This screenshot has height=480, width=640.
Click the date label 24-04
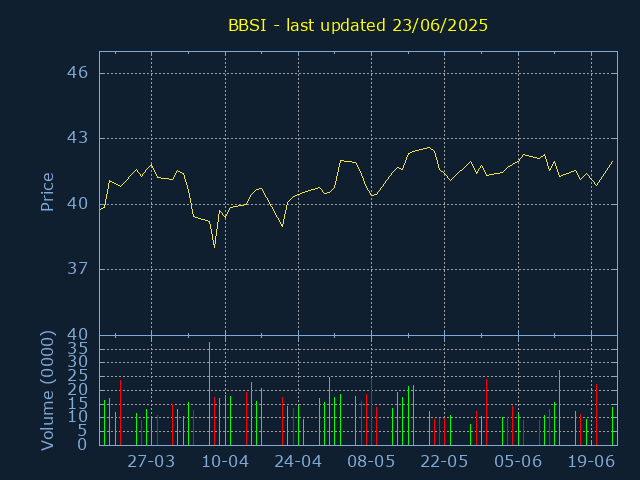coord(298,462)
